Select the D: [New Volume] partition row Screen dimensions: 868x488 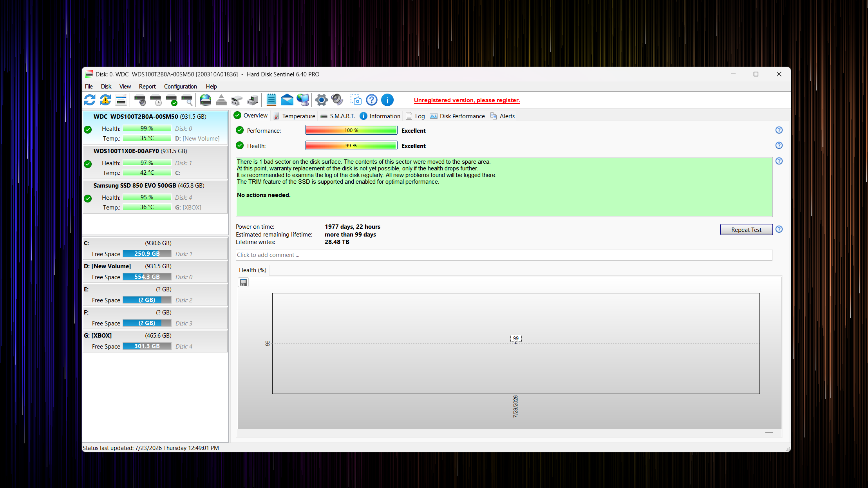pos(155,271)
